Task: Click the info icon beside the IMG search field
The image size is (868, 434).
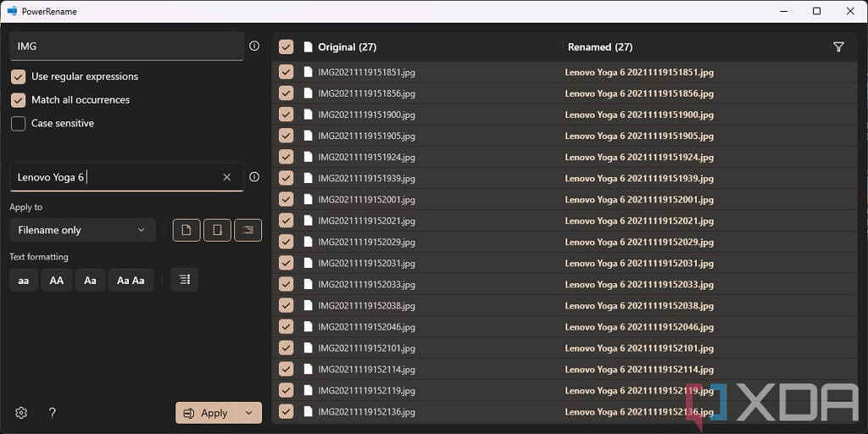Action: pyautogui.click(x=254, y=47)
